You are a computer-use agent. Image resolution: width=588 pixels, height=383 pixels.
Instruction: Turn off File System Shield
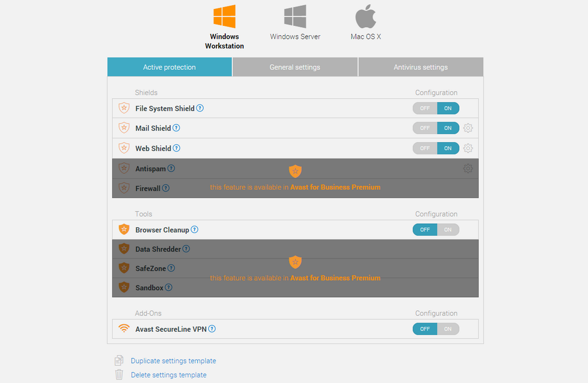[x=425, y=108]
